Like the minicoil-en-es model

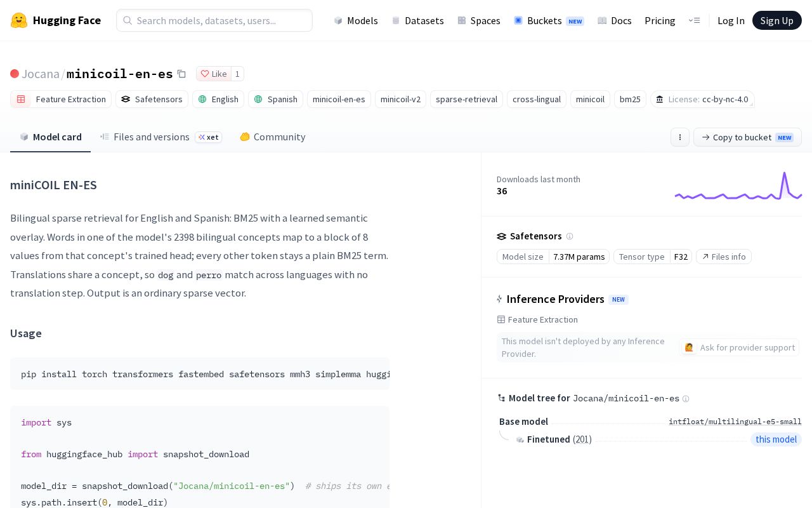[214, 74]
